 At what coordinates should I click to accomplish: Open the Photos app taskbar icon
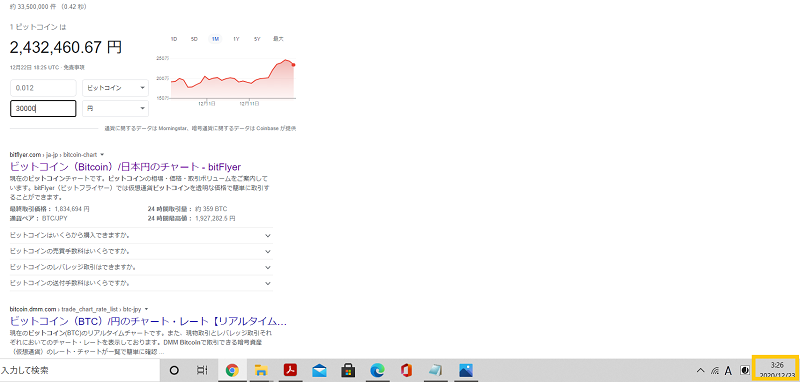click(x=466, y=370)
